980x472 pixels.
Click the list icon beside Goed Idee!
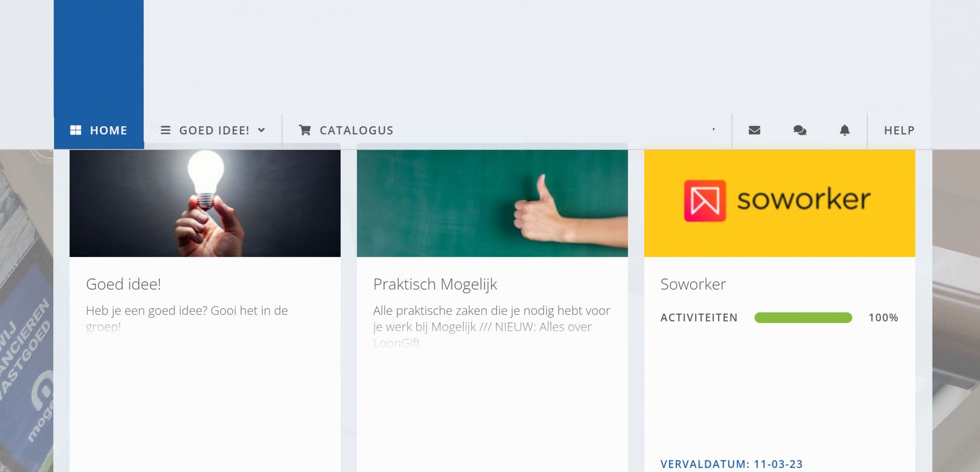pyautogui.click(x=166, y=130)
